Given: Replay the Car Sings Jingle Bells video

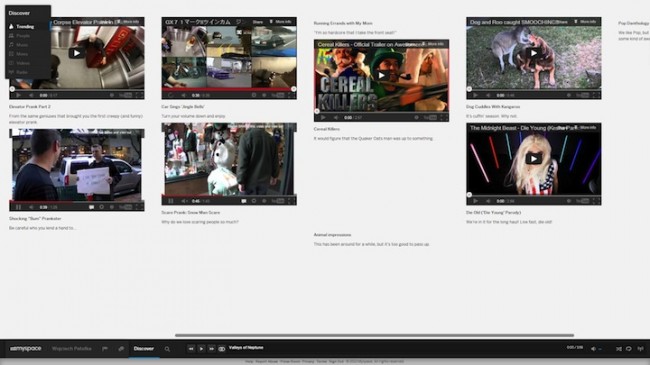Looking at the screenshot, I should click(170, 95).
